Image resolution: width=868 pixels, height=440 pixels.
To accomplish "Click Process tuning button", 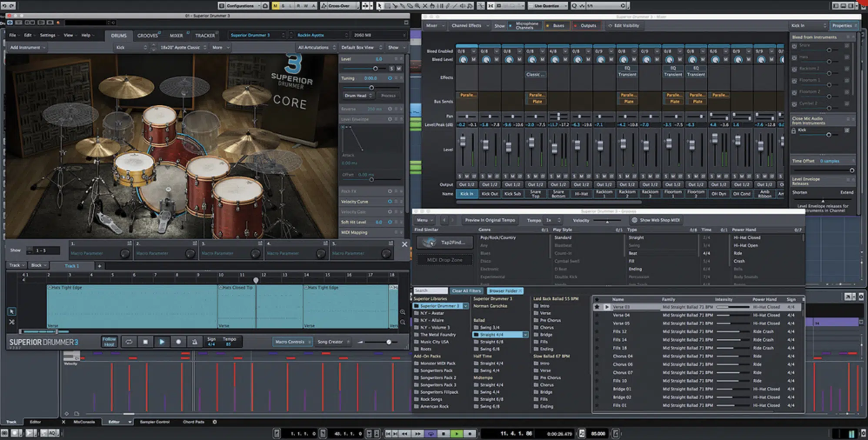I will point(388,96).
